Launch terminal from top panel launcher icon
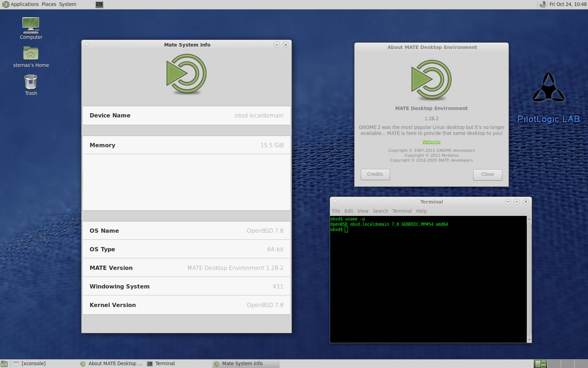Viewport: 588px width, 368px height. (x=99, y=5)
